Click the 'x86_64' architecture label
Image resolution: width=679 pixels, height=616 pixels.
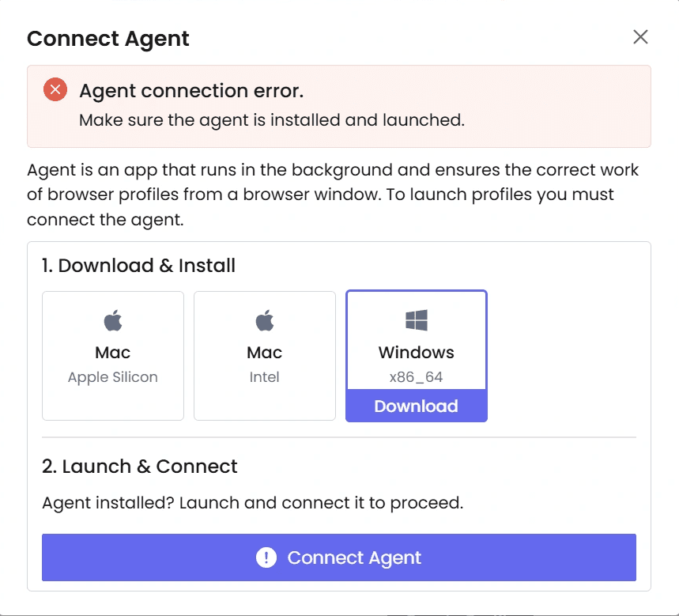point(416,377)
